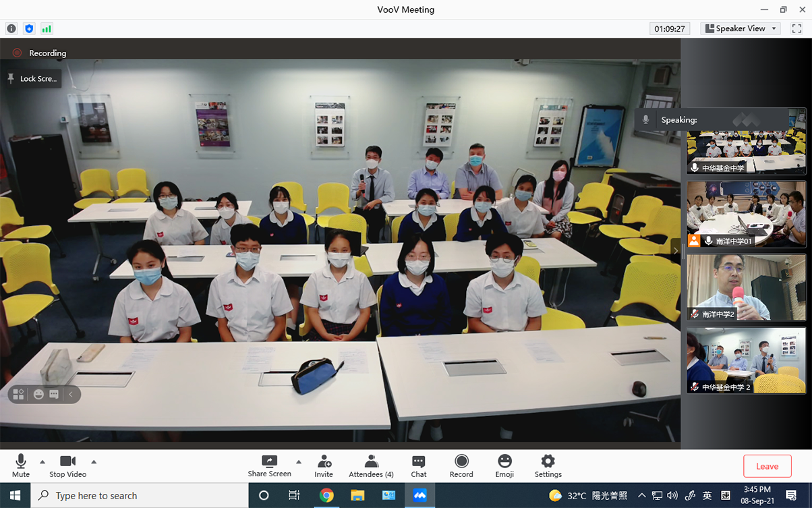Open the Emoji reactions panel
The image size is (812, 508).
coord(504,465)
